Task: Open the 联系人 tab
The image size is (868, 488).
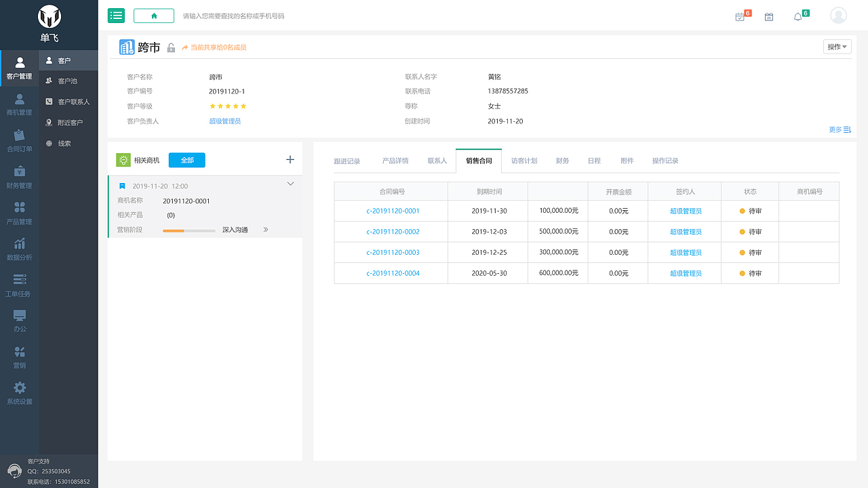Action: [x=437, y=161]
